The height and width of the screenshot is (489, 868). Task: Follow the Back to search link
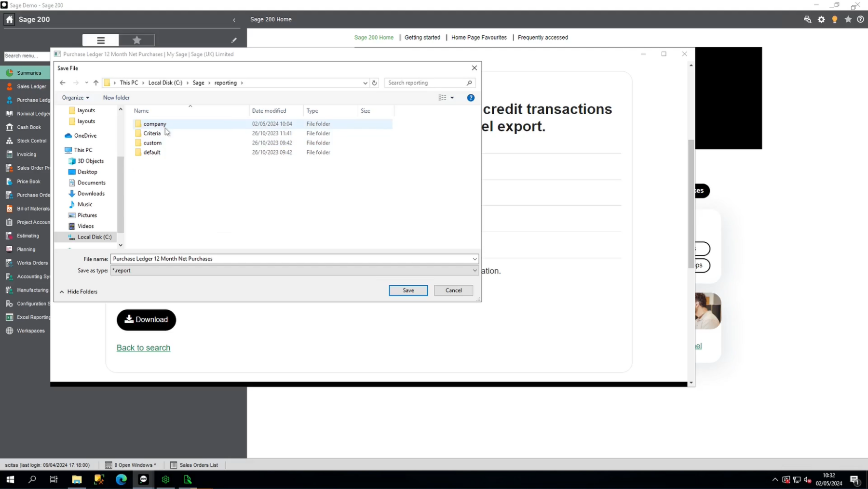(x=143, y=348)
